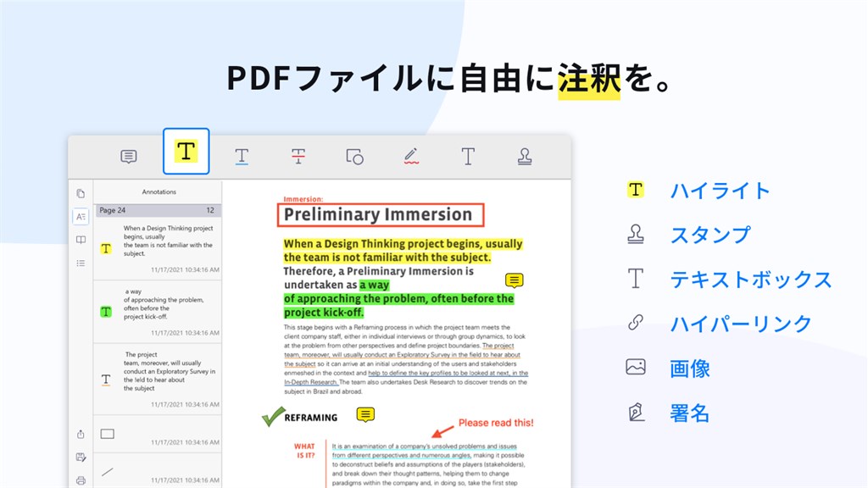Image resolution: width=868 pixels, height=488 pixels.
Task: Click the T icon beside テキストボックス
Action: pos(636,278)
